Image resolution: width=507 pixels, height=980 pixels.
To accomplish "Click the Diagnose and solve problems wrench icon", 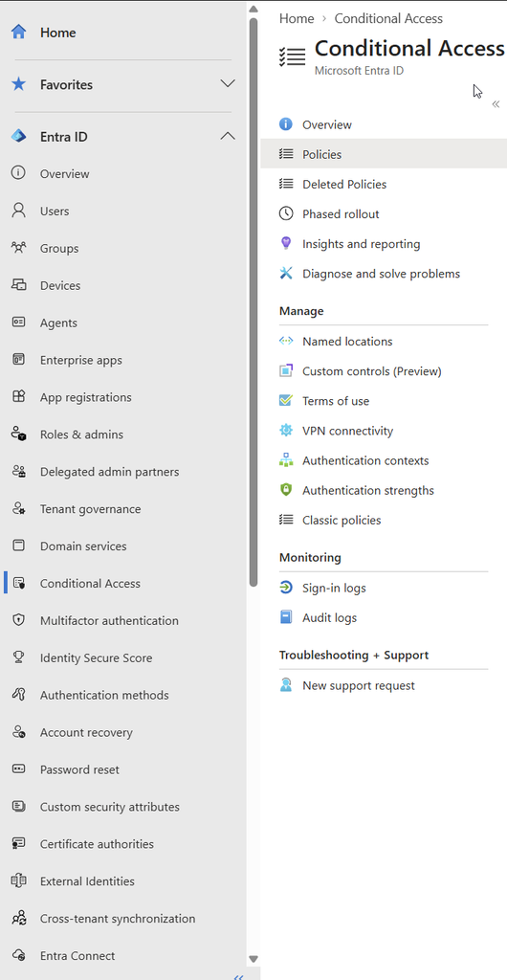I will coord(286,274).
